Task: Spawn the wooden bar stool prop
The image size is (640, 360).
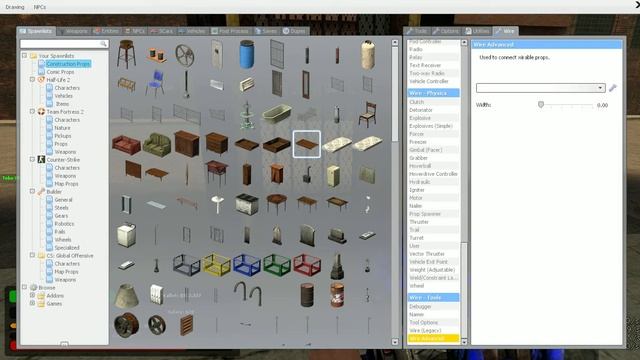Action: 126,55
